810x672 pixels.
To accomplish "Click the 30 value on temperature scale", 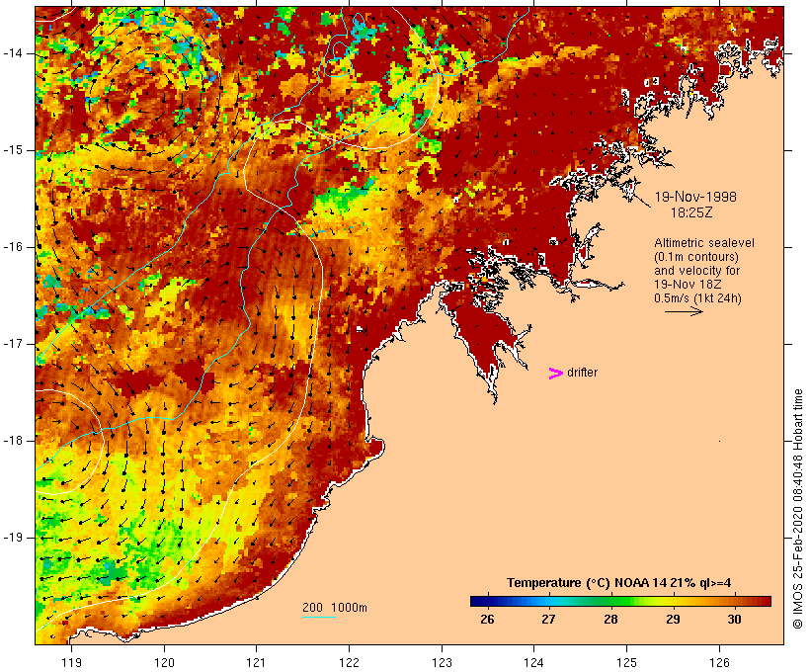I will pos(735,620).
